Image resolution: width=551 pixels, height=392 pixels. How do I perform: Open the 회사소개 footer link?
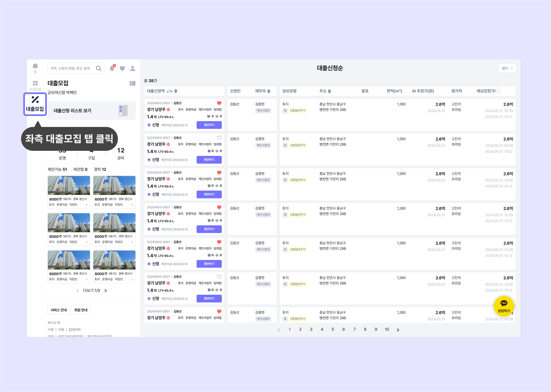(x=54, y=323)
